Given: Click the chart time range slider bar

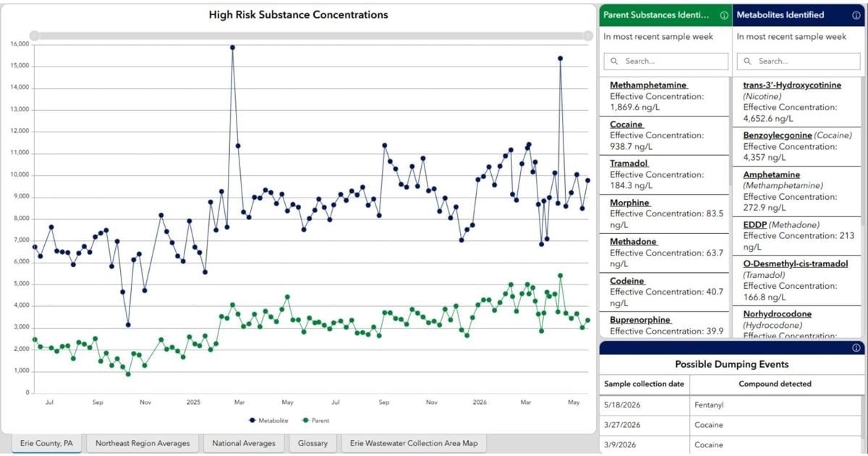Looking at the screenshot, I should click(x=311, y=35).
